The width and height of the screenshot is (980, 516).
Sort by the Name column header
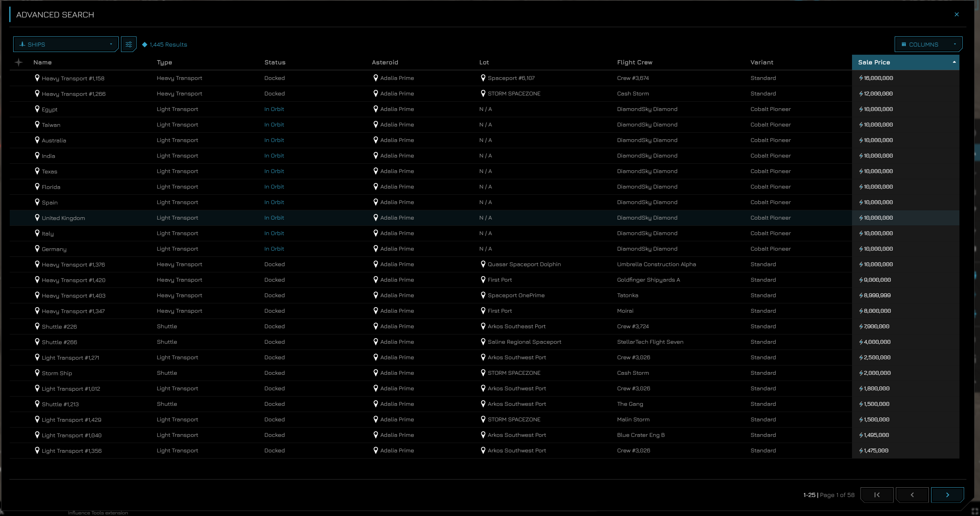42,62
